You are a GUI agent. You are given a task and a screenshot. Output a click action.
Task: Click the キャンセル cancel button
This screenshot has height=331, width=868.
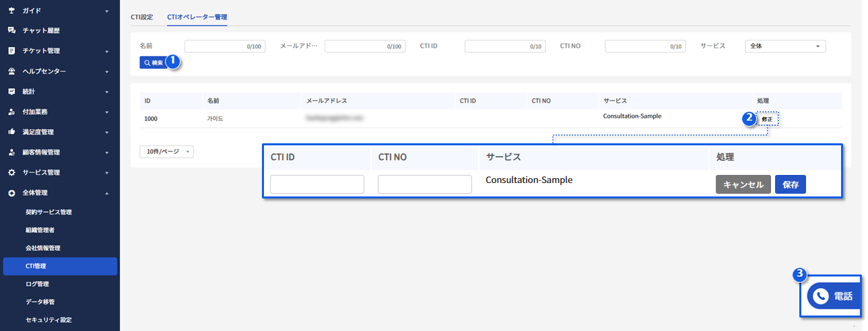743,185
